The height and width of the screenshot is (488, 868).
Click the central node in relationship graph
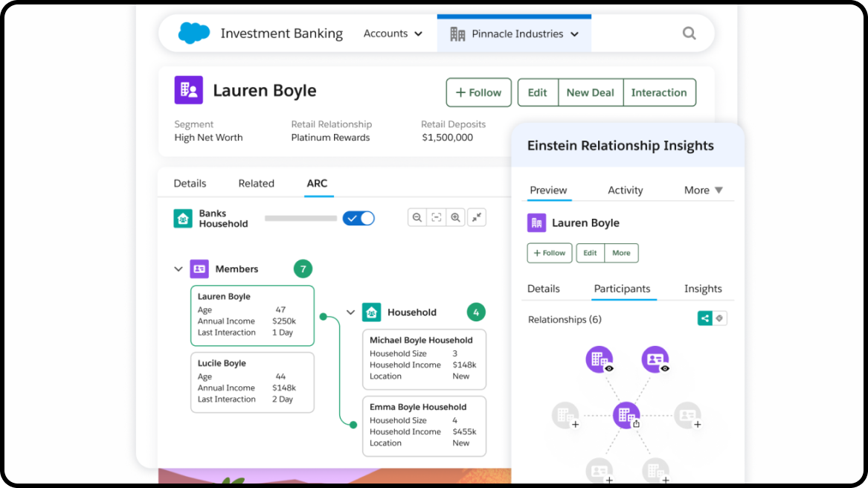tap(626, 415)
